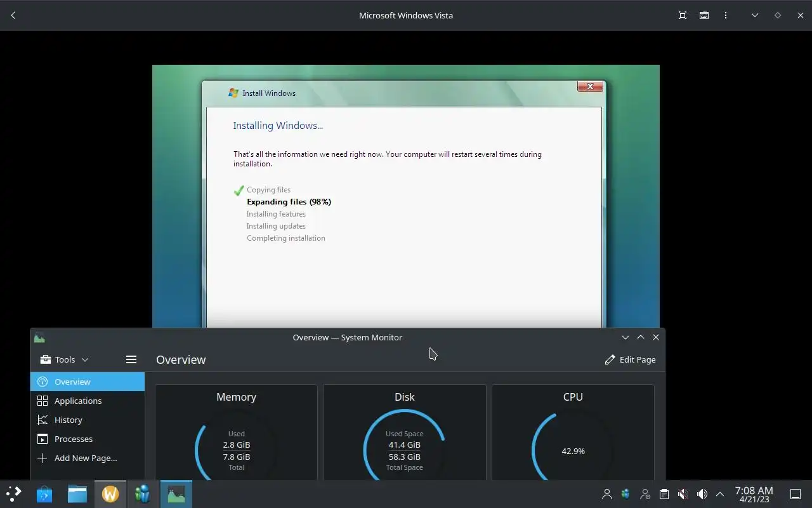The image size is (812, 508).
Task: Open Discover store from taskbar
Action: point(44,493)
